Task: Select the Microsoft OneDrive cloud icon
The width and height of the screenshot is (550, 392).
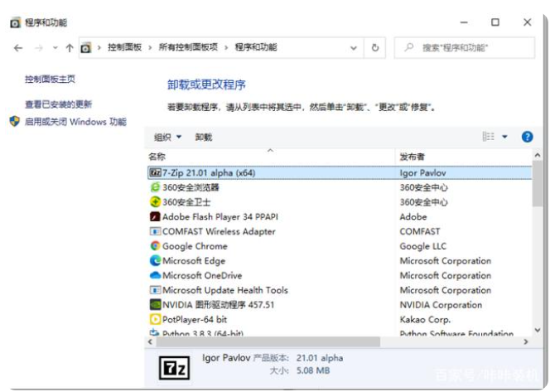Action: coord(155,276)
